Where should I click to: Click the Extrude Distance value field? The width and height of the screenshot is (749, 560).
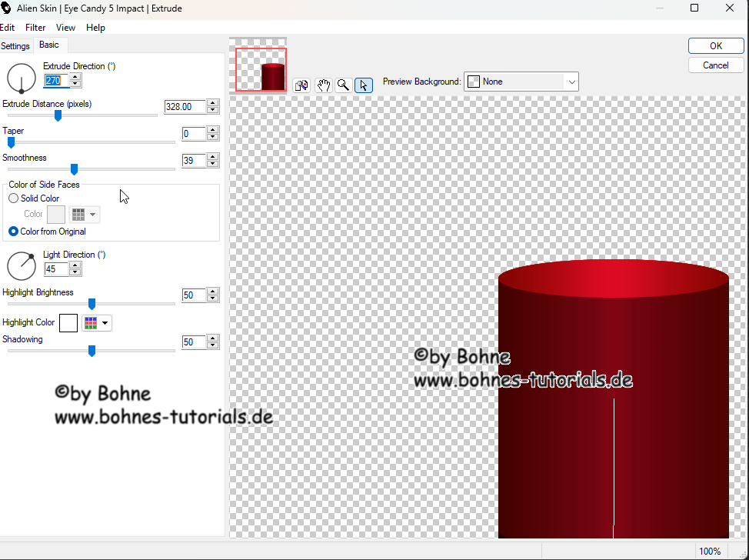(185, 107)
